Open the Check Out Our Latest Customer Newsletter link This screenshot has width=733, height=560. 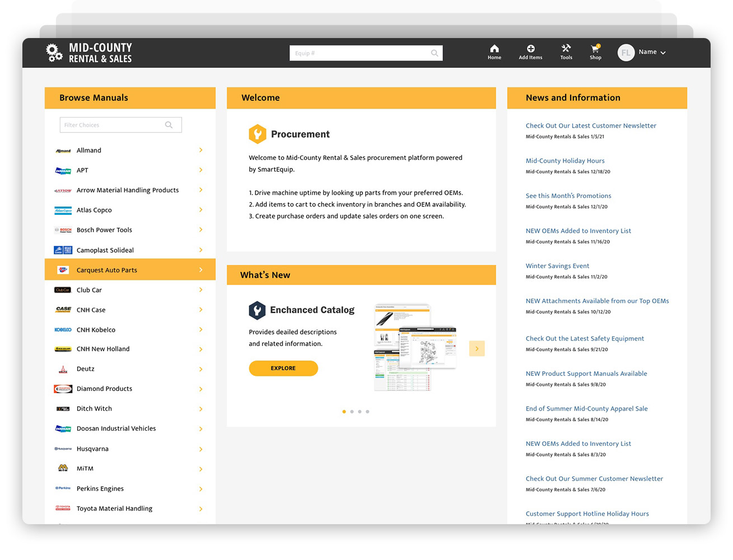(591, 125)
